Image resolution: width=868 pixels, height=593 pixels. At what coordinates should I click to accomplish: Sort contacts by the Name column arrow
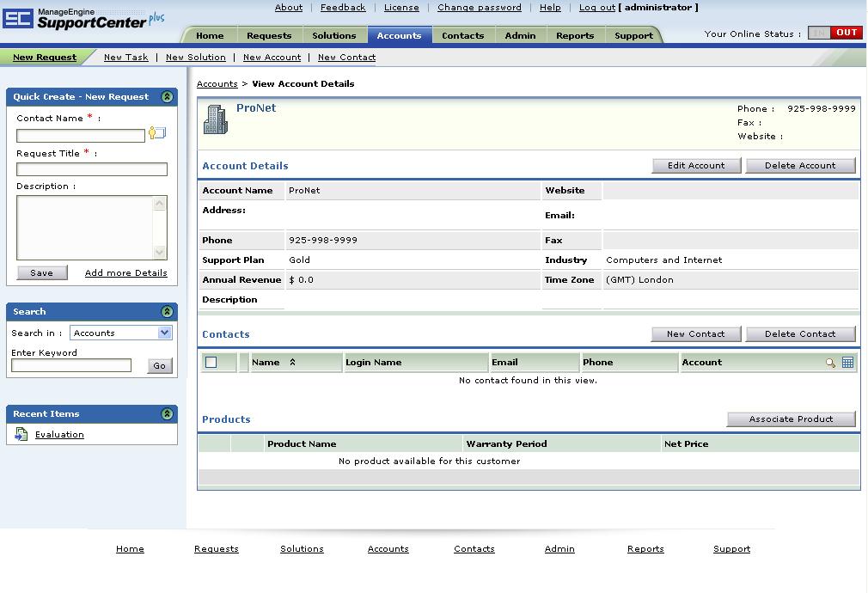click(292, 363)
